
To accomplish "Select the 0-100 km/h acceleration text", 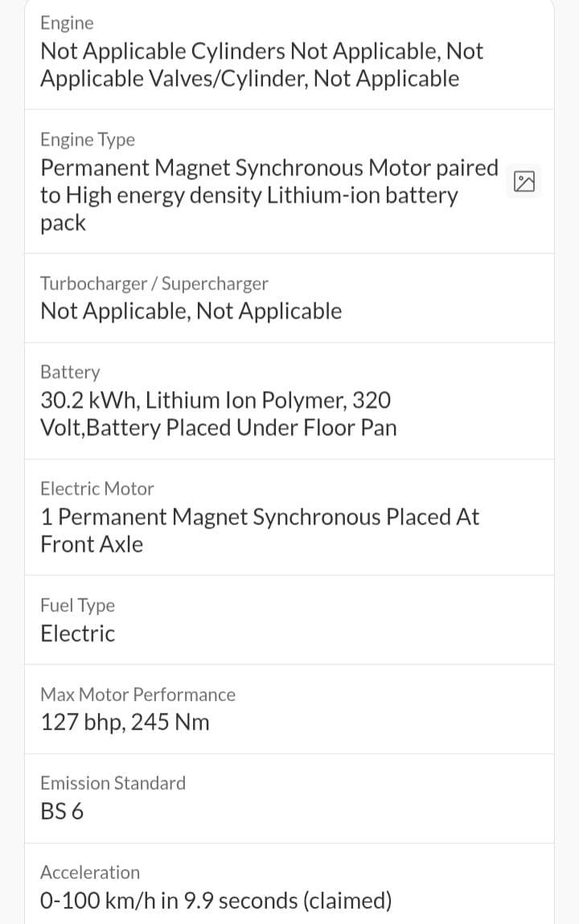I will [x=216, y=901].
